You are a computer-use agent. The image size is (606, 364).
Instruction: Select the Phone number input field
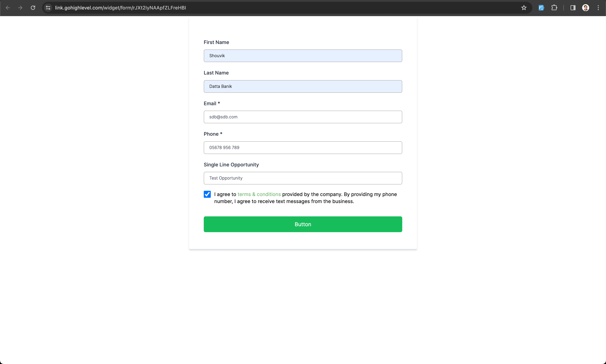tap(303, 147)
